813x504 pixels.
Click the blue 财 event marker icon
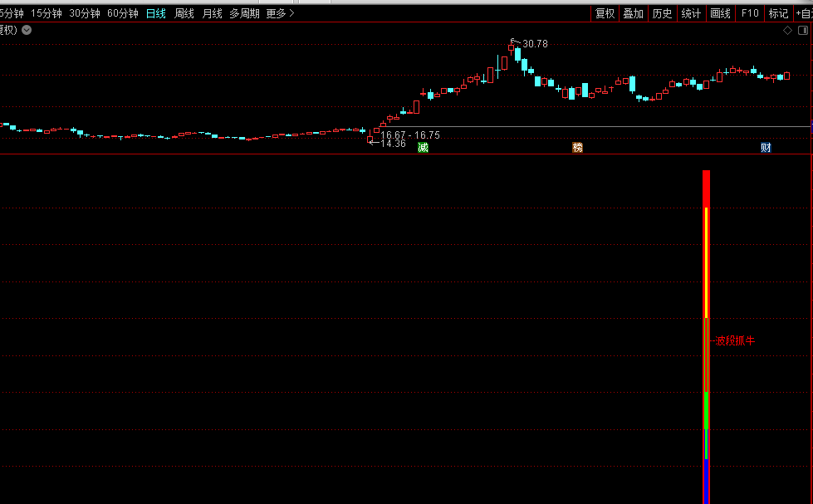(766, 148)
